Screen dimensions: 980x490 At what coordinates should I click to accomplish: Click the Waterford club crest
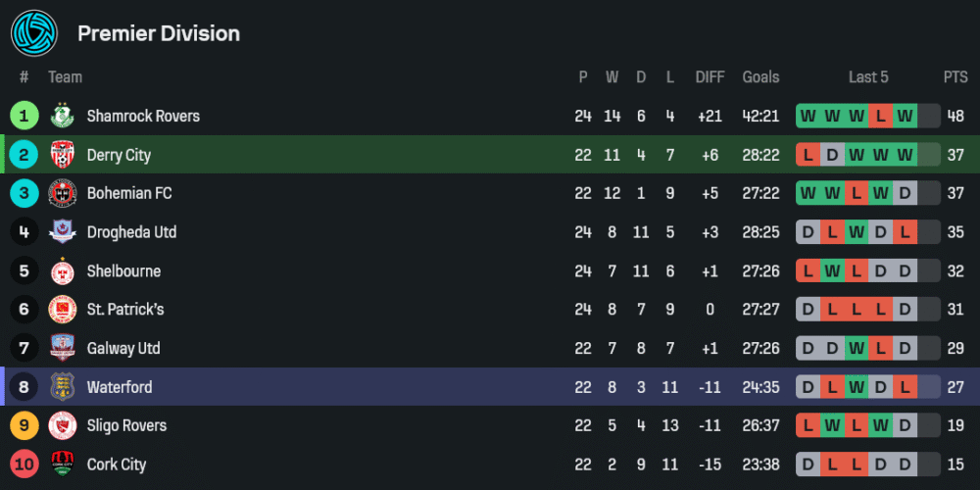pos(63,387)
